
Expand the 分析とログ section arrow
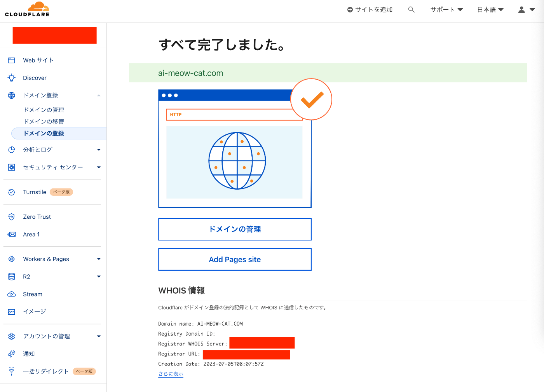tap(99, 150)
